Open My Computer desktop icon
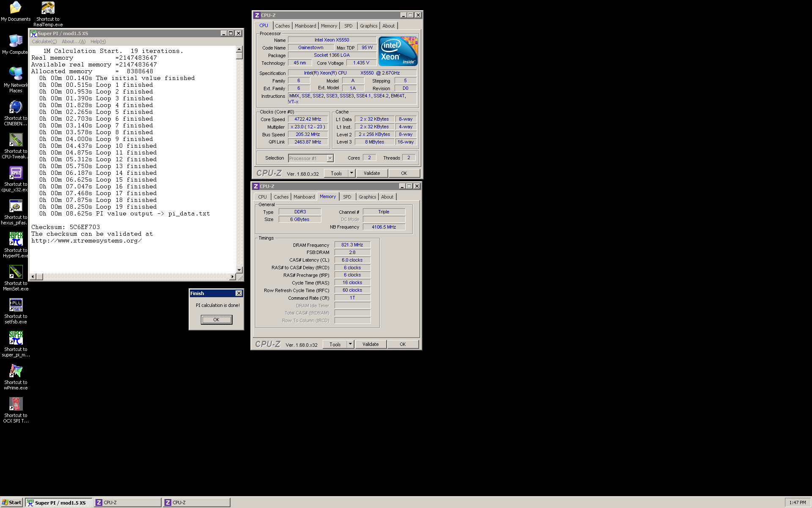 coord(16,44)
